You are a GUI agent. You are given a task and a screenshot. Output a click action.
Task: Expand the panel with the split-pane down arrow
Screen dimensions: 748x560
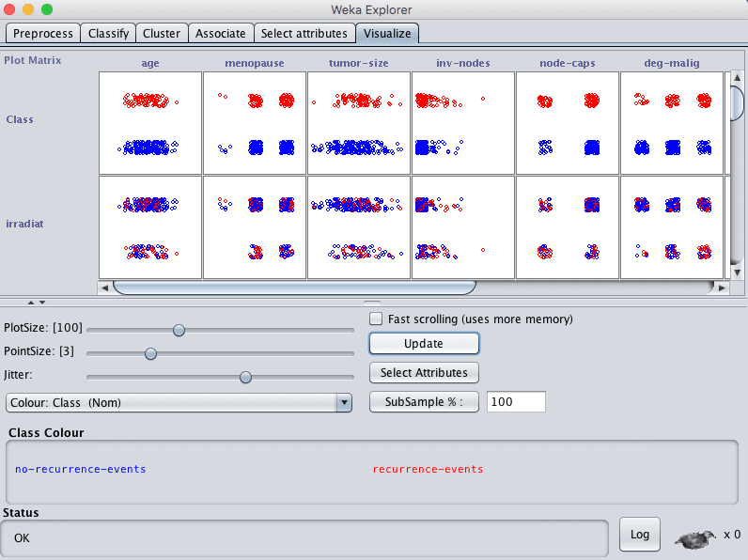coord(42,303)
